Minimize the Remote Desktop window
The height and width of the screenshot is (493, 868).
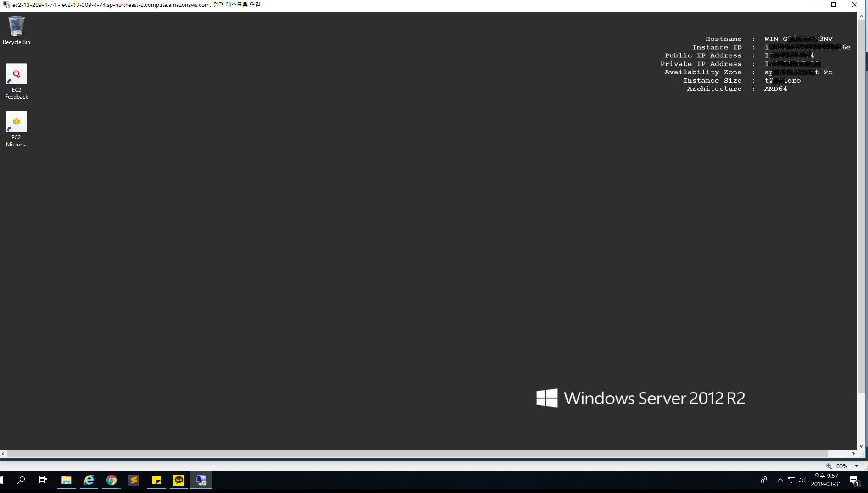812,5
